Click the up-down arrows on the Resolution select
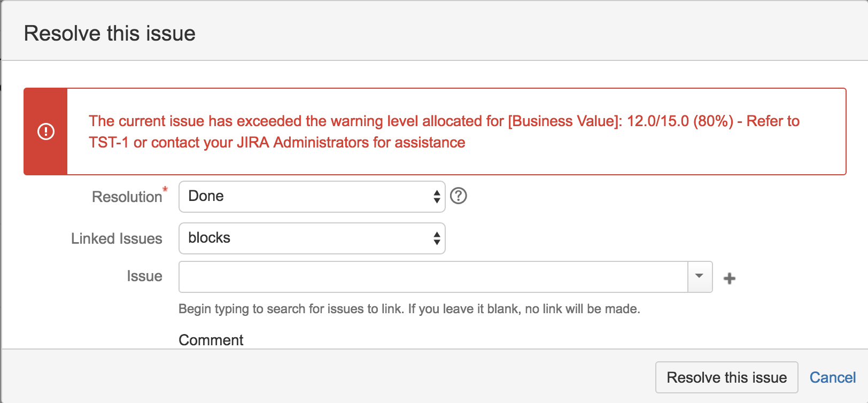This screenshot has height=403, width=868. click(x=437, y=197)
